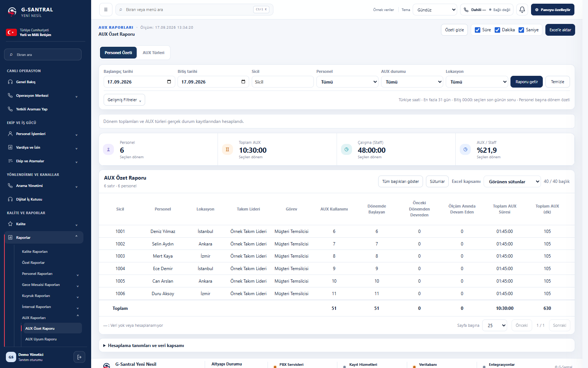Uncheck the Dakika checkbox
Image resolution: width=588 pixels, height=368 pixels.
pyautogui.click(x=497, y=30)
